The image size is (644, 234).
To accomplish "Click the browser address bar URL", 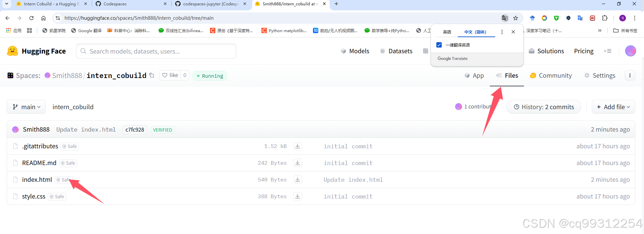I will [139, 18].
